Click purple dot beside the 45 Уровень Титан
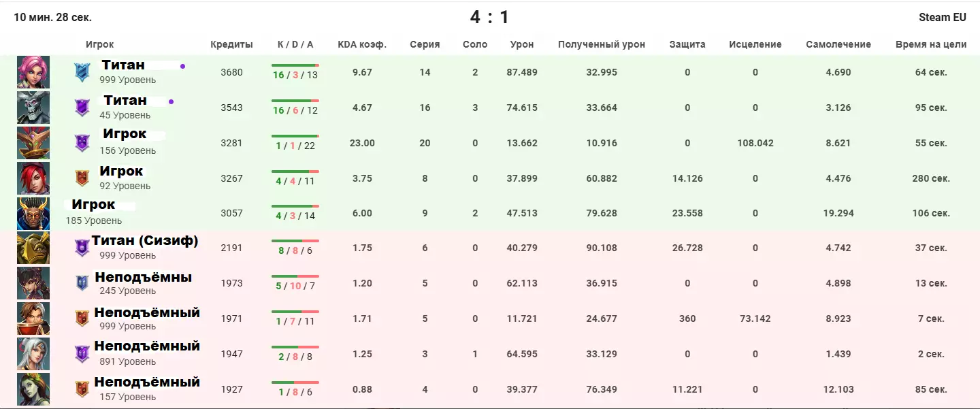980x409 pixels. tap(171, 102)
